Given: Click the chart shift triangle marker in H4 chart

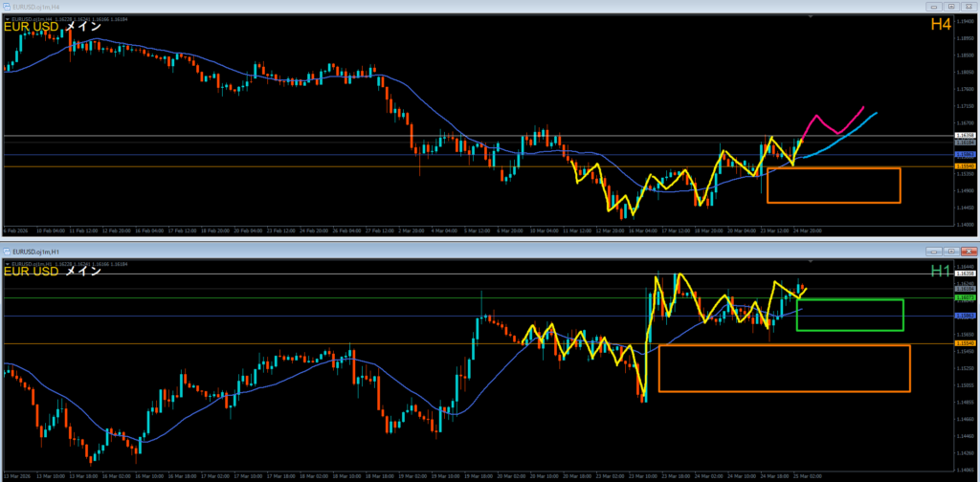Looking at the screenshot, I should point(813,17).
